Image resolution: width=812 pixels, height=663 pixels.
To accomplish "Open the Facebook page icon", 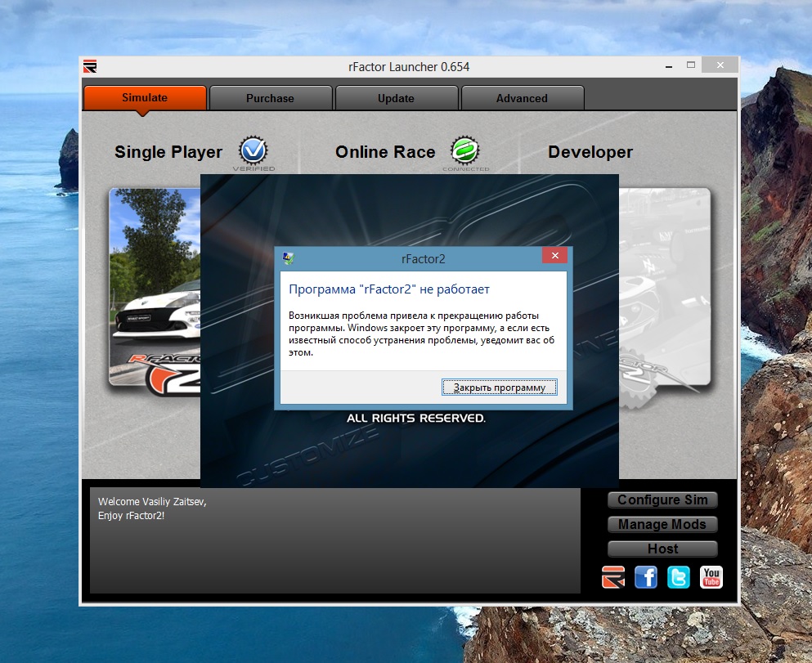I will click(646, 577).
